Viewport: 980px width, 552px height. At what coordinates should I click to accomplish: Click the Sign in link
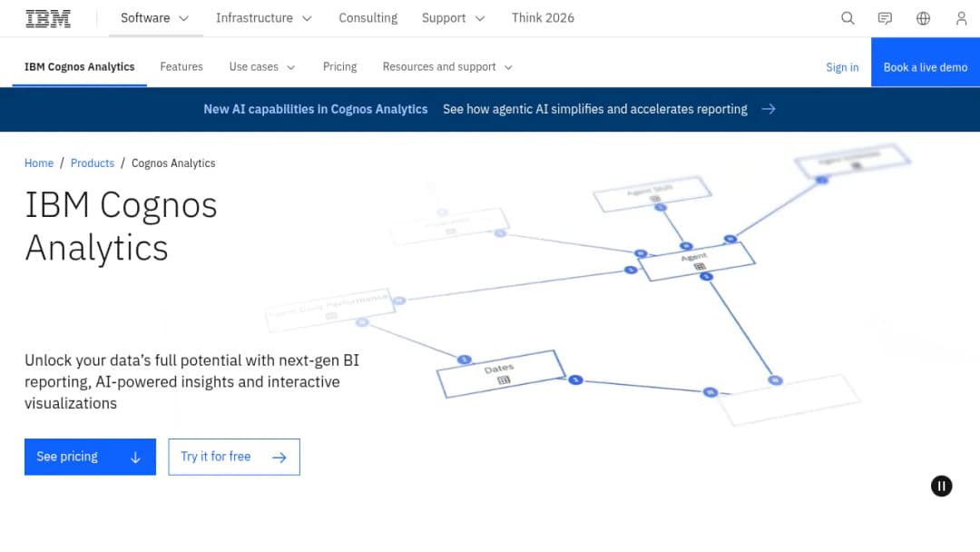coord(842,67)
